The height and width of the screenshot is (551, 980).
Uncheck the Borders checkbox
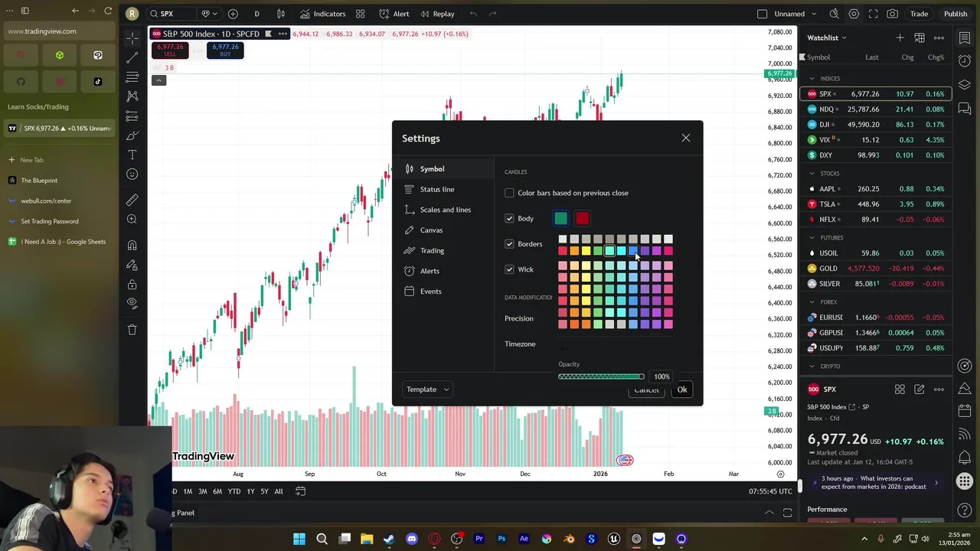[509, 244]
